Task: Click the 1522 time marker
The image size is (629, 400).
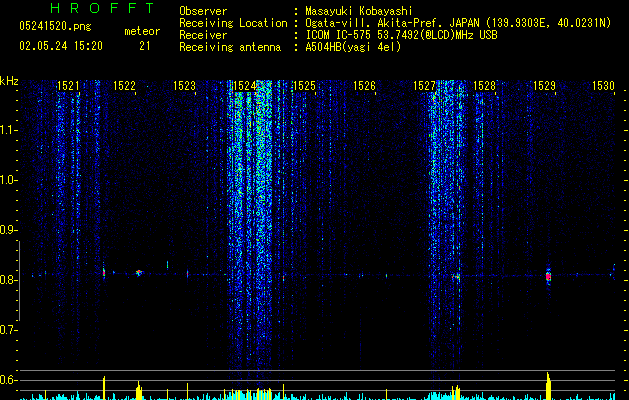Action: [x=124, y=86]
